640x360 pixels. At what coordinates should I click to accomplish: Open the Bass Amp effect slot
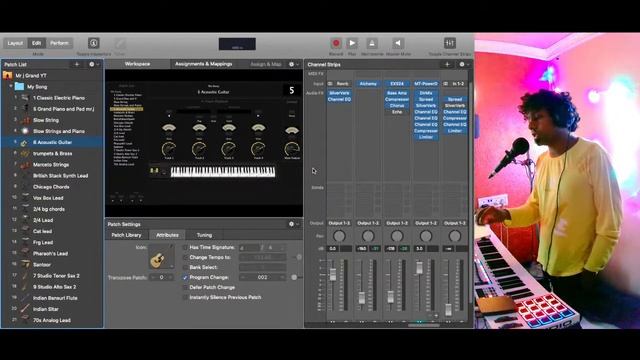[x=397, y=93]
